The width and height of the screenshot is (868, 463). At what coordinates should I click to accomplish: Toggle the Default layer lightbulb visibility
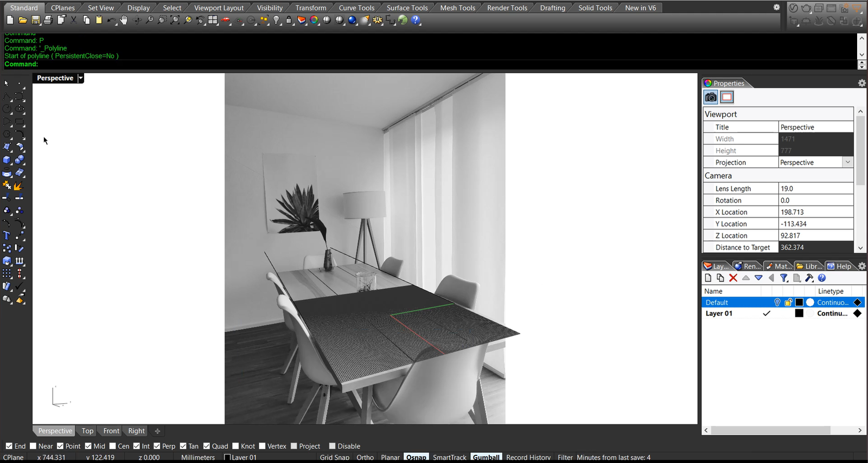pyautogui.click(x=777, y=303)
